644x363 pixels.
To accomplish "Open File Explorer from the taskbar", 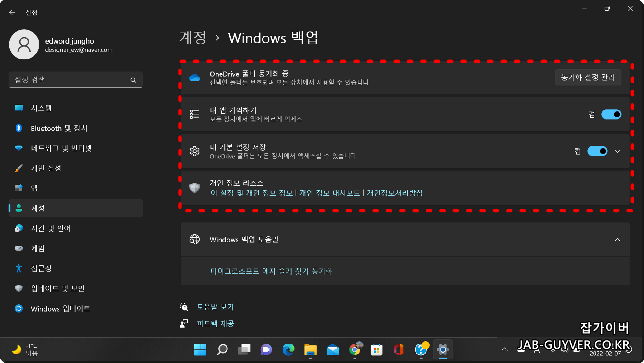I will point(311,349).
